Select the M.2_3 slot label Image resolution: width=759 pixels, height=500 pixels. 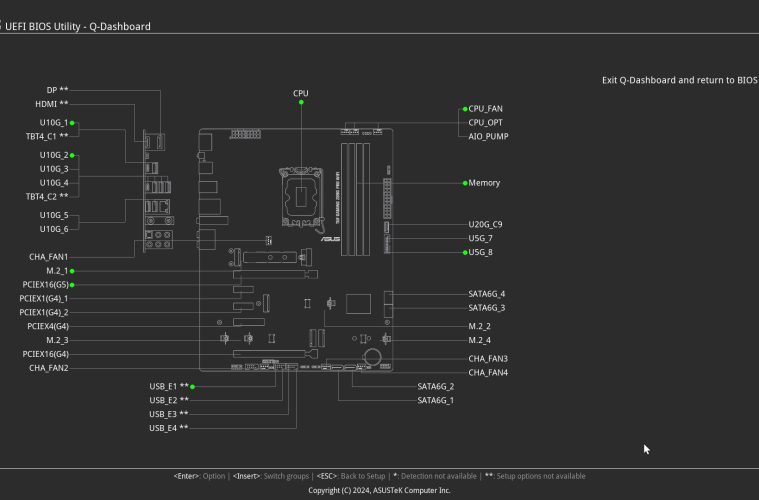[57, 340]
